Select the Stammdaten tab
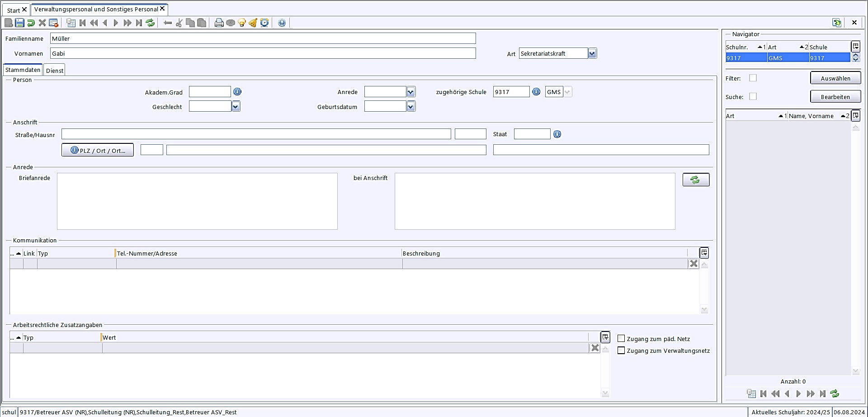The width and height of the screenshot is (868, 417). point(23,70)
